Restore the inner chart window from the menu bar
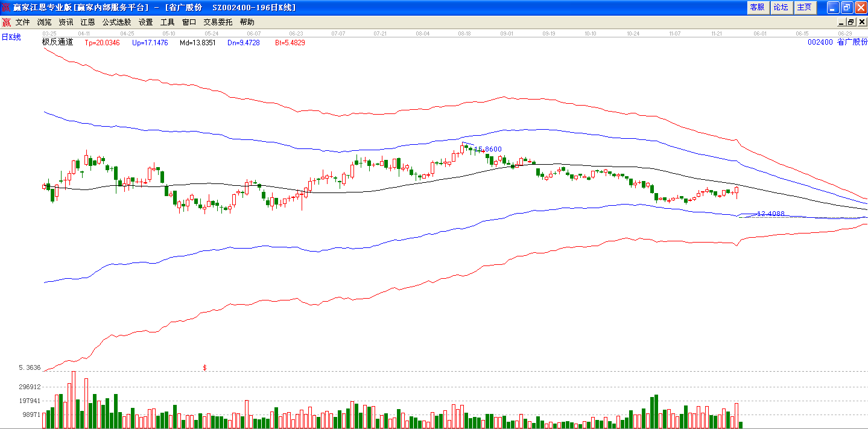The image size is (868, 429). pyautogui.click(x=851, y=22)
